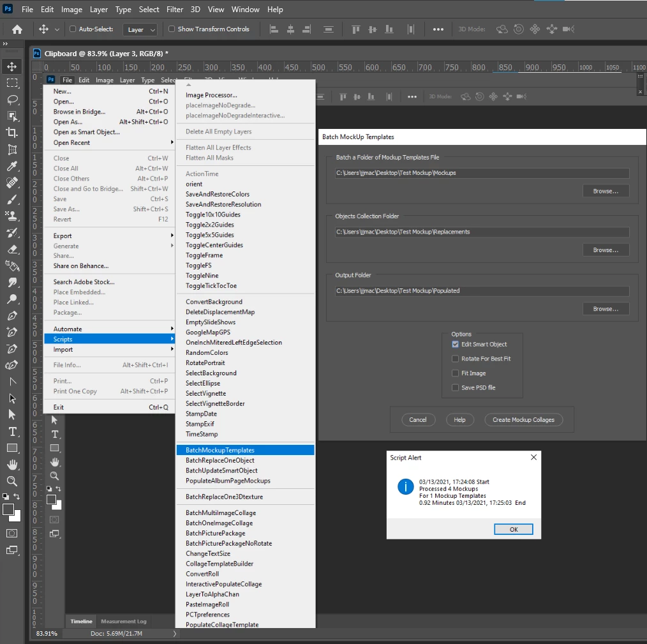The image size is (647, 644).
Task: Open the status bar info arrow
Action: point(175,633)
